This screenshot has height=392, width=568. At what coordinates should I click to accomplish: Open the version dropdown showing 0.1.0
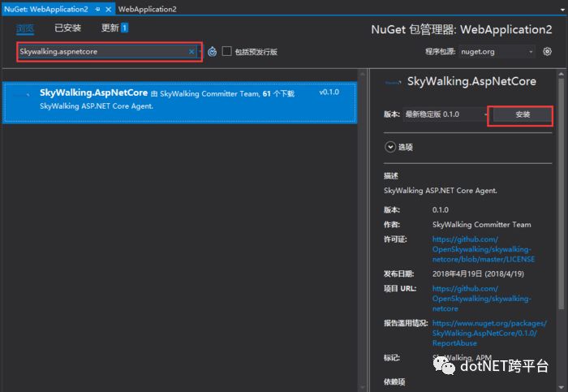pos(445,114)
